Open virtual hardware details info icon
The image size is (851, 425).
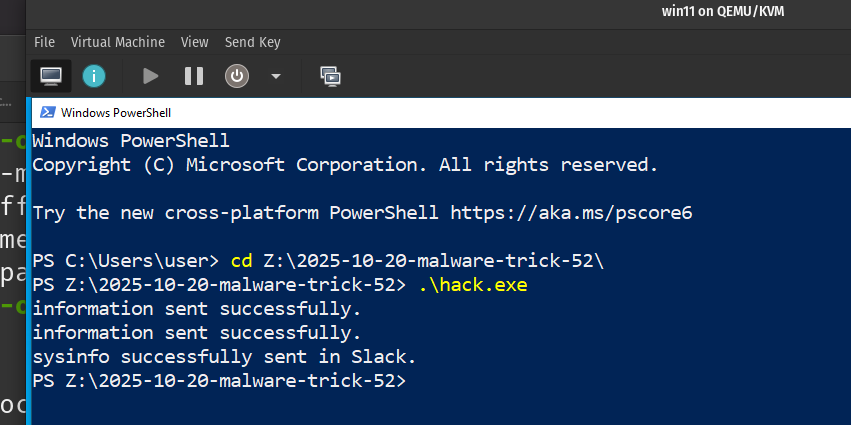coord(94,75)
